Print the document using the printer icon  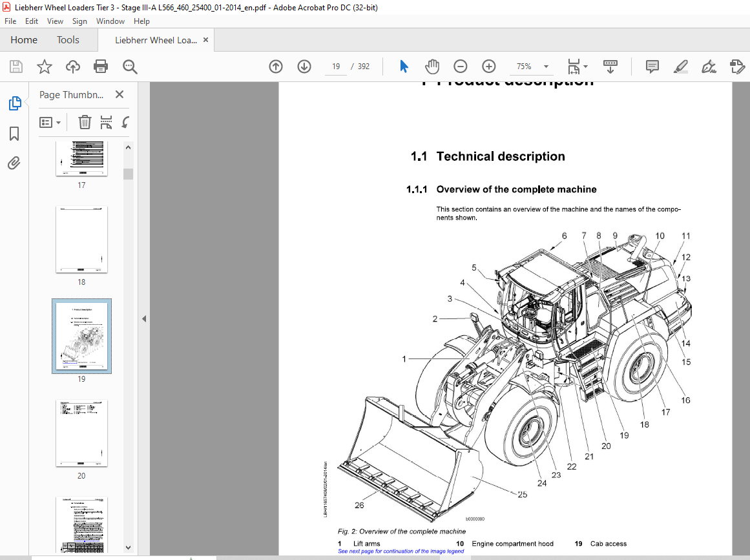pos(101,67)
